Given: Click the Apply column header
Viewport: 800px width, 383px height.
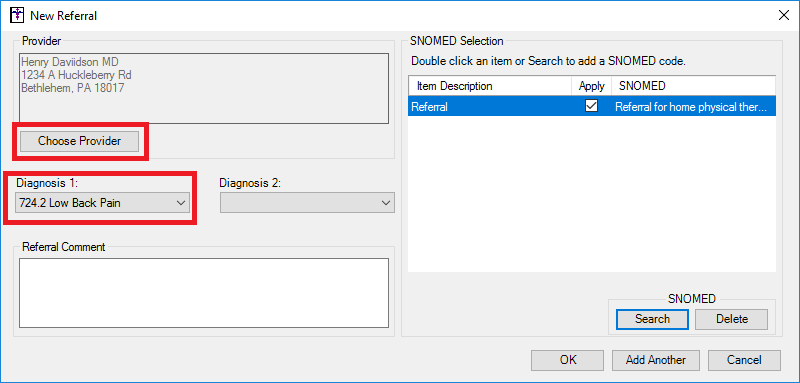Looking at the screenshot, I should [x=592, y=86].
